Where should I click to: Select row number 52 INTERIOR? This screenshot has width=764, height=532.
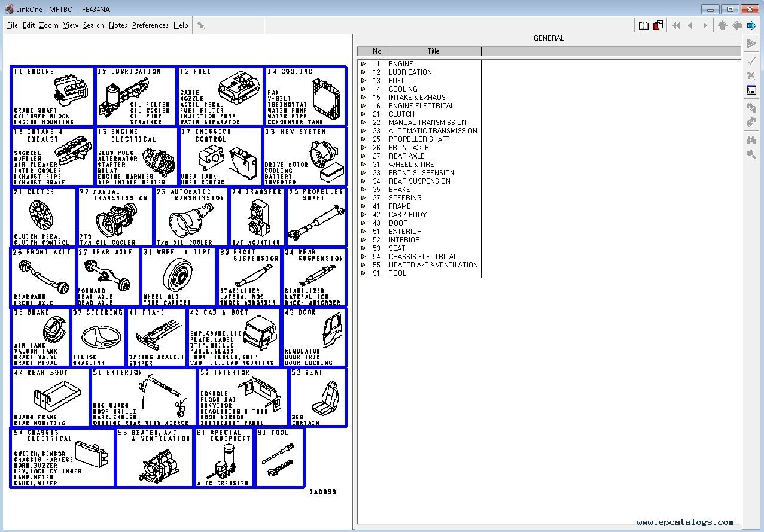tap(404, 240)
